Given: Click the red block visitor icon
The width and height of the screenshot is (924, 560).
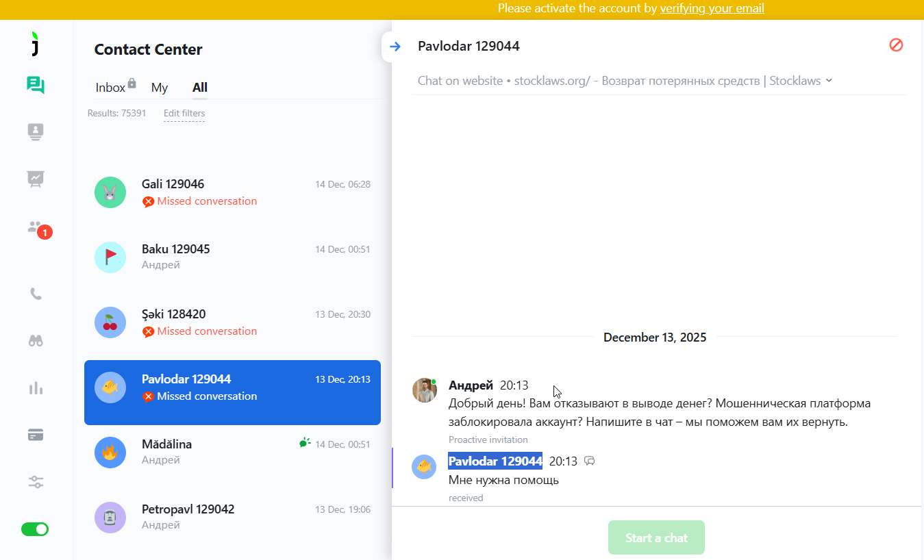Looking at the screenshot, I should point(896,45).
